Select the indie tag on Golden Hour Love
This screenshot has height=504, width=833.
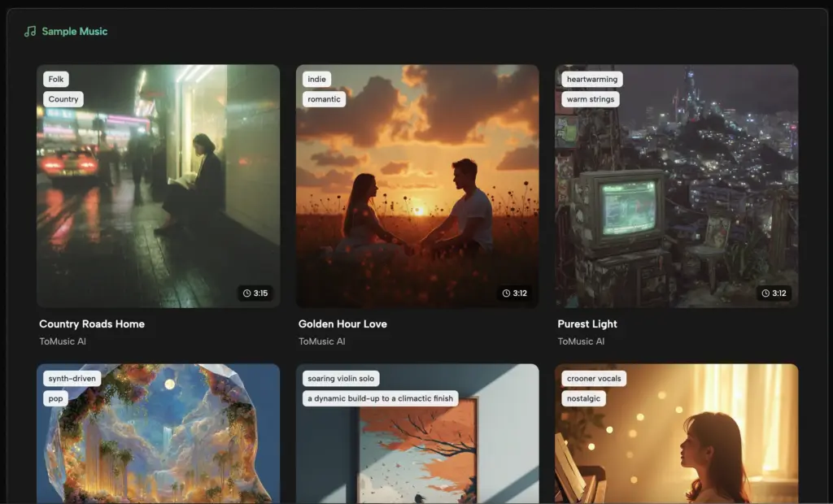tap(316, 79)
